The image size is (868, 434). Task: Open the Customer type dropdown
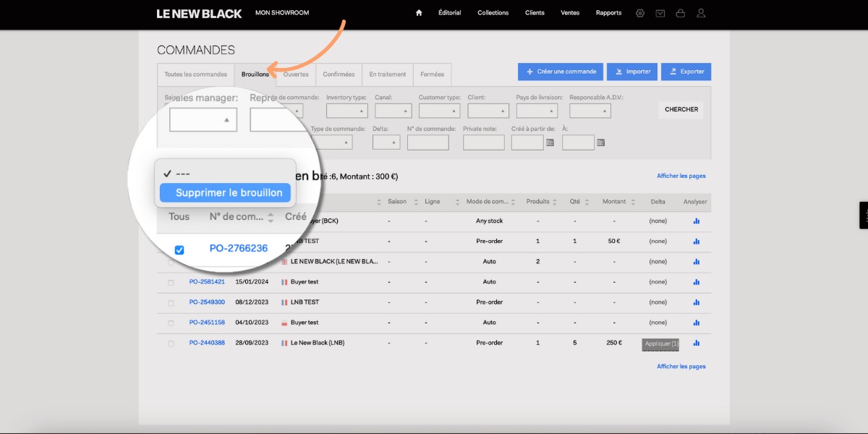coord(439,111)
